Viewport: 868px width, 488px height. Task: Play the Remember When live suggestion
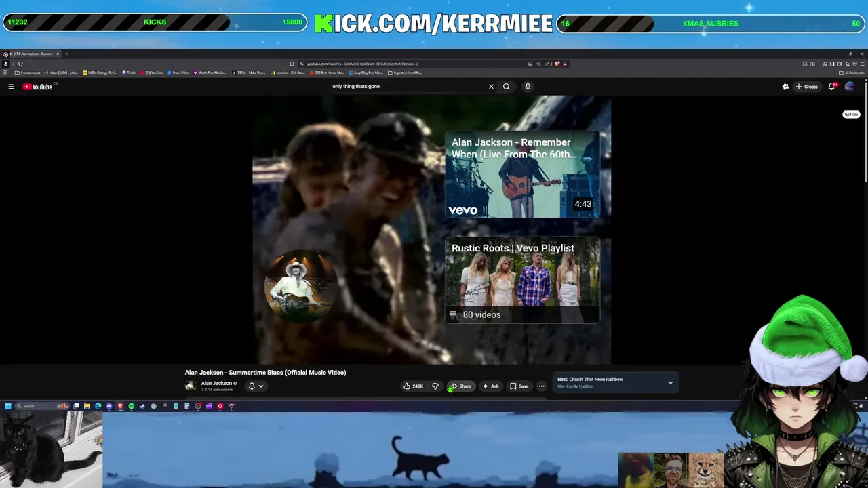click(522, 175)
